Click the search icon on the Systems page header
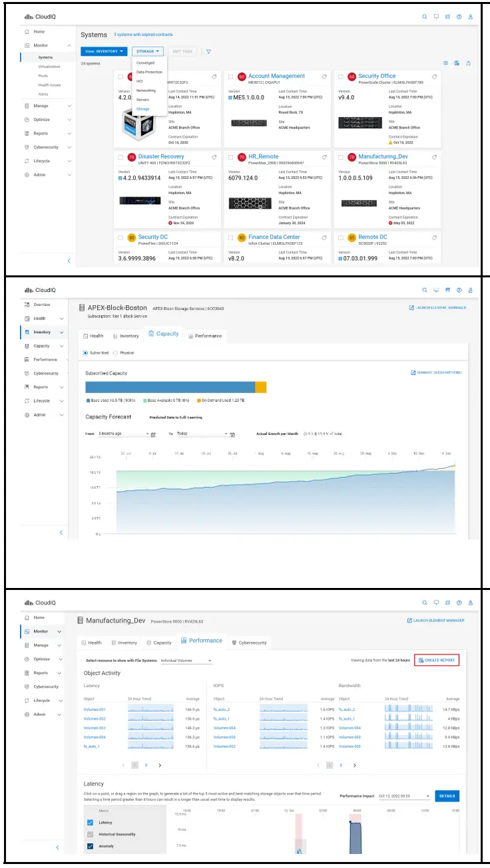 pos(425,17)
